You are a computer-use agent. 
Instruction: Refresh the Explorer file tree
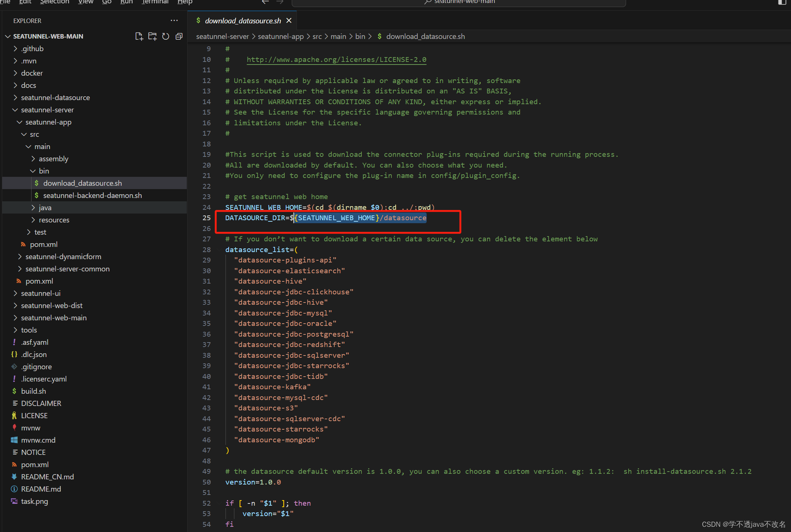coord(166,36)
